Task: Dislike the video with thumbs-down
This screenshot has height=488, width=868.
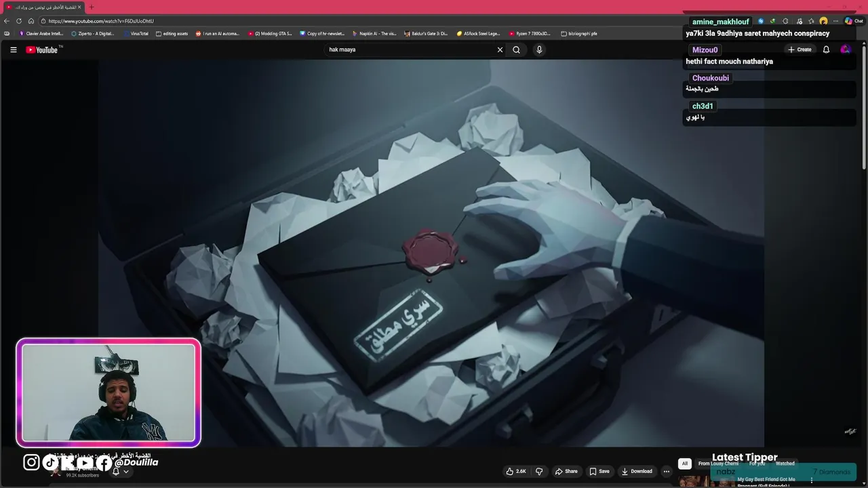Action: [539, 471]
